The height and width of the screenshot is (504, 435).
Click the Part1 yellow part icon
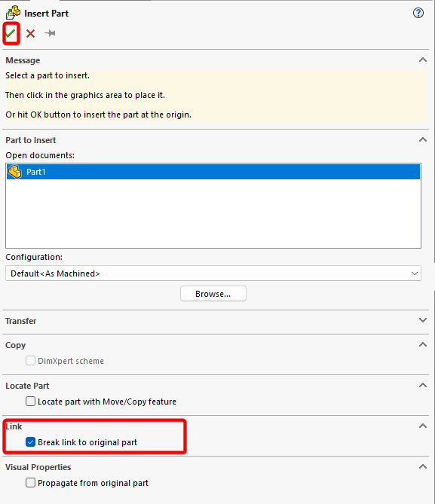[15, 172]
